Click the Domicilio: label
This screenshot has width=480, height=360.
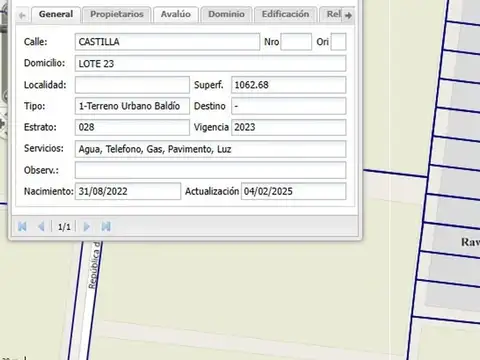pos(44,63)
